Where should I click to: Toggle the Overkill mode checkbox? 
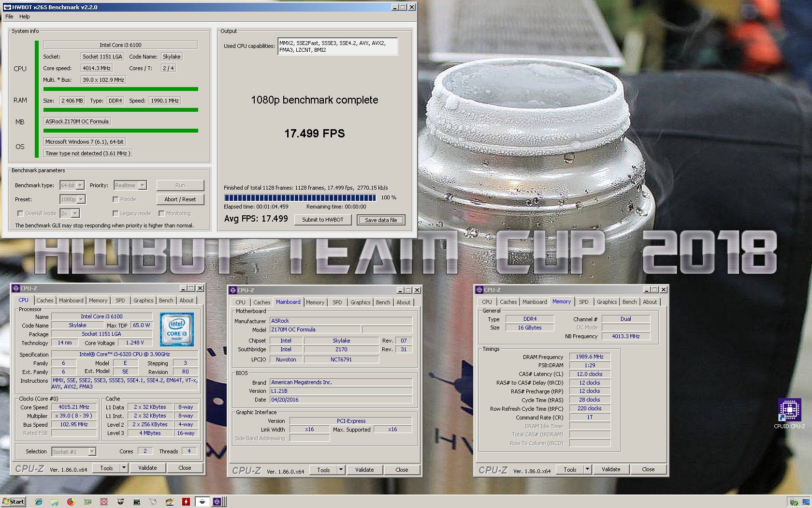[x=20, y=213]
